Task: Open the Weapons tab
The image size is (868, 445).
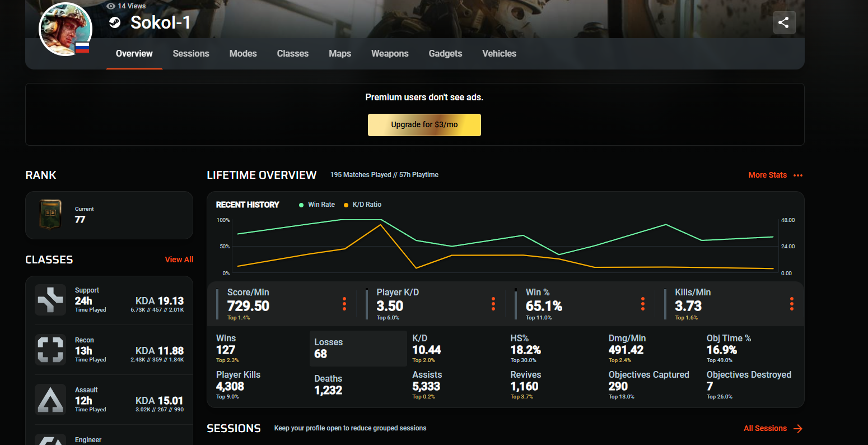Action: pyautogui.click(x=390, y=54)
